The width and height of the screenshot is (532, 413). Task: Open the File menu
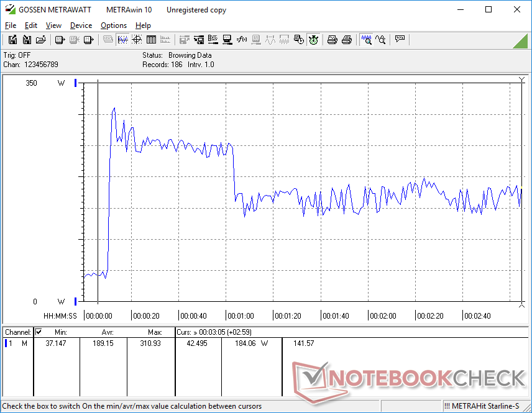pyautogui.click(x=11, y=25)
